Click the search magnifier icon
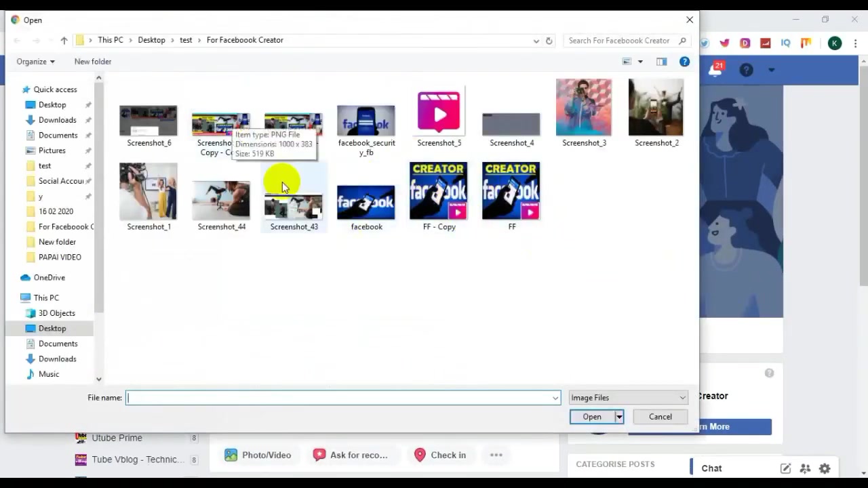Viewport: 868px width, 488px height. click(682, 41)
